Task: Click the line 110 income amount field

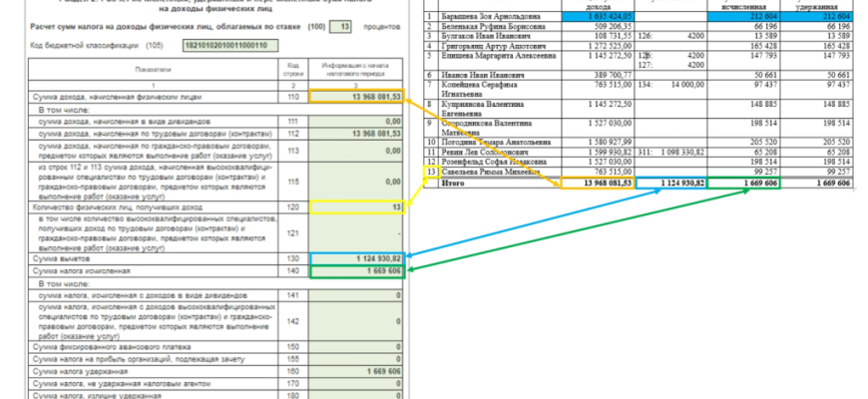Action: [x=358, y=95]
